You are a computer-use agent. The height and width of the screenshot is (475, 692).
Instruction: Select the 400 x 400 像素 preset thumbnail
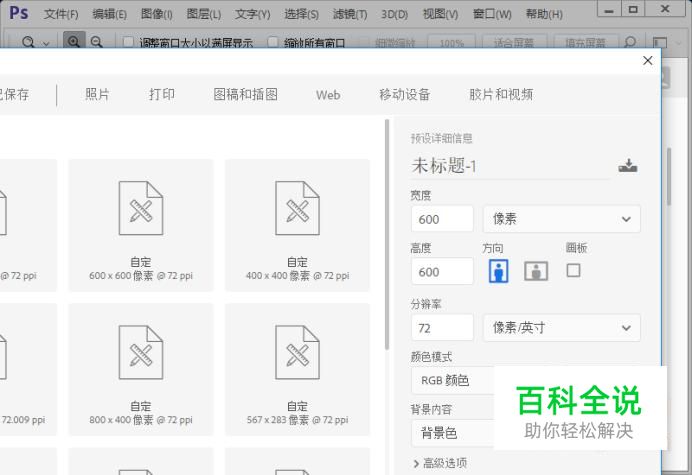[297, 225]
